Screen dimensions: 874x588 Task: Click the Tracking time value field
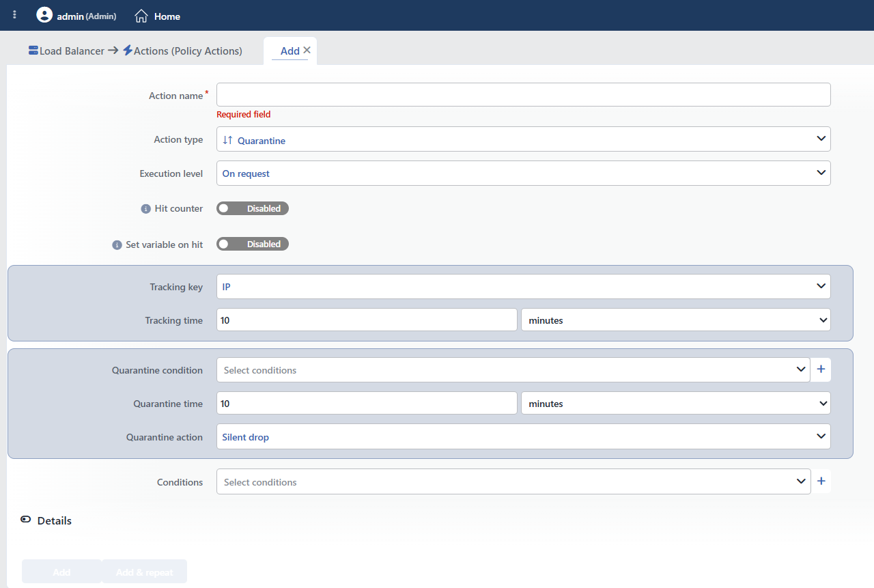(x=367, y=320)
